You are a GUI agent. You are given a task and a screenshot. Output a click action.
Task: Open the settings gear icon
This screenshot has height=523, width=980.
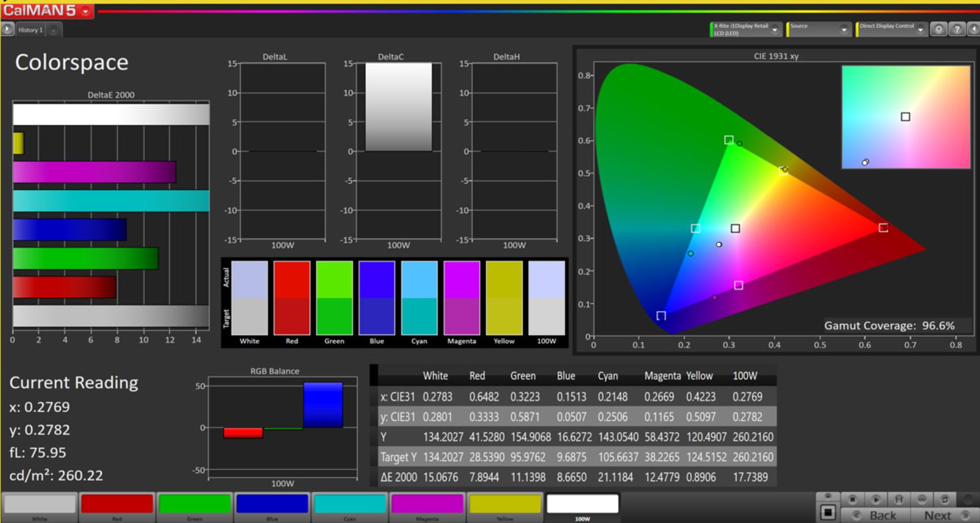[938, 30]
